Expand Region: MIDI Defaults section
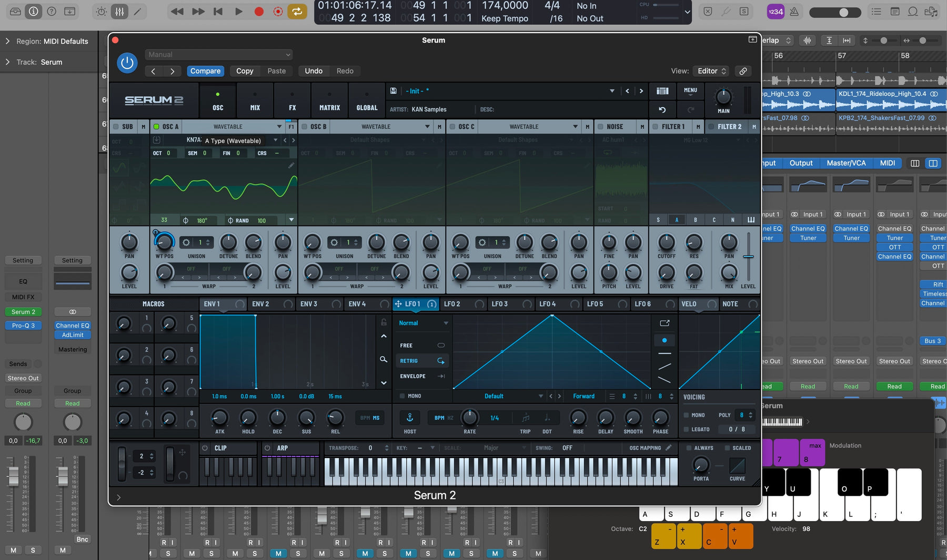Viewport: 947px width, 560px height. tap(7, 41)
